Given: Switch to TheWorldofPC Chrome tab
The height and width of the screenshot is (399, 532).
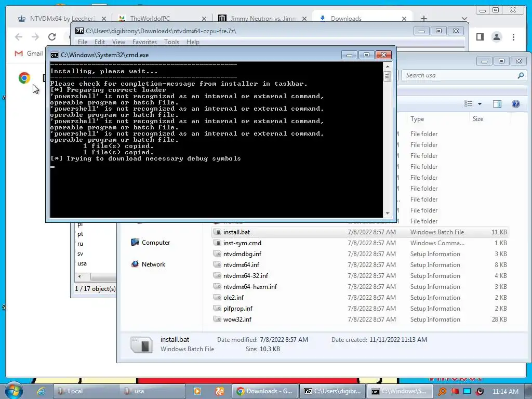Looking at the screenshot, I should 162,18.
